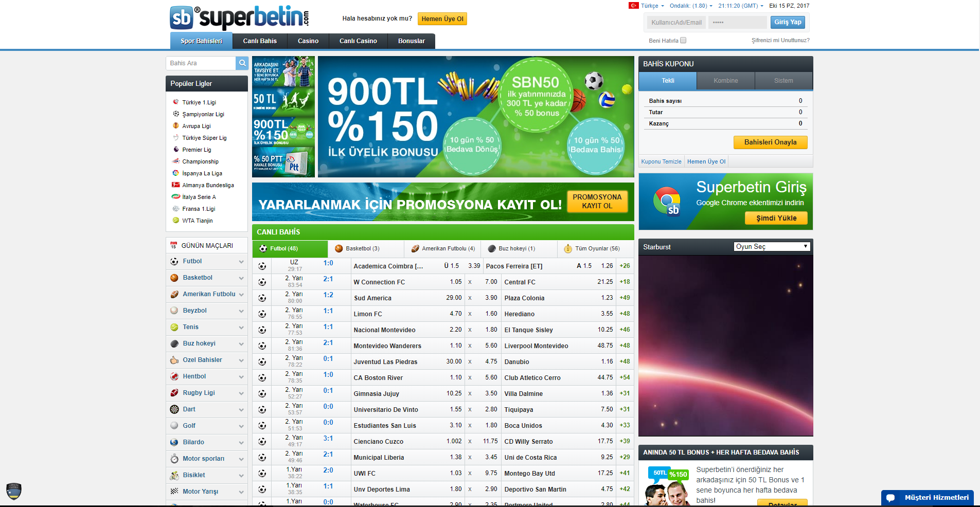Open the Oyun Seç dropdown
This screenshot has height=507, width=980.
click(x=772, y=247)
